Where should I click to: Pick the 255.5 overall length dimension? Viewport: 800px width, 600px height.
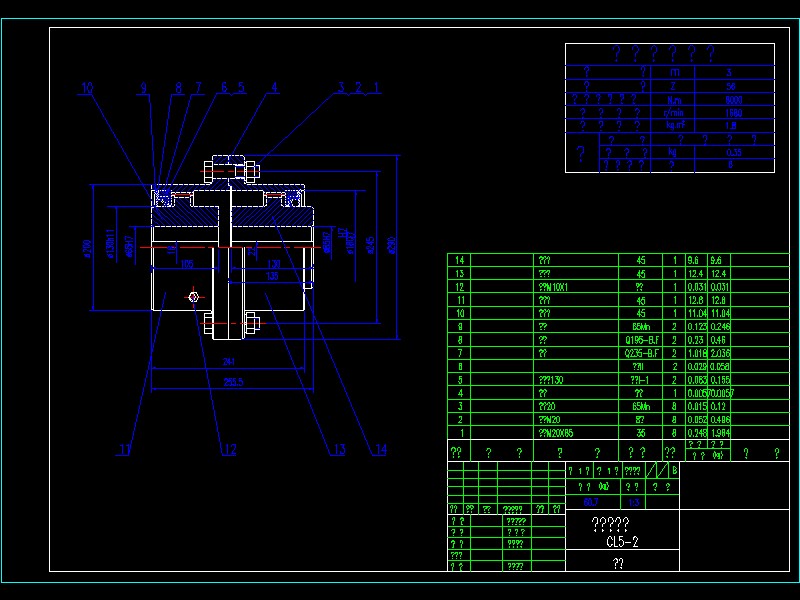click(233, 382)
